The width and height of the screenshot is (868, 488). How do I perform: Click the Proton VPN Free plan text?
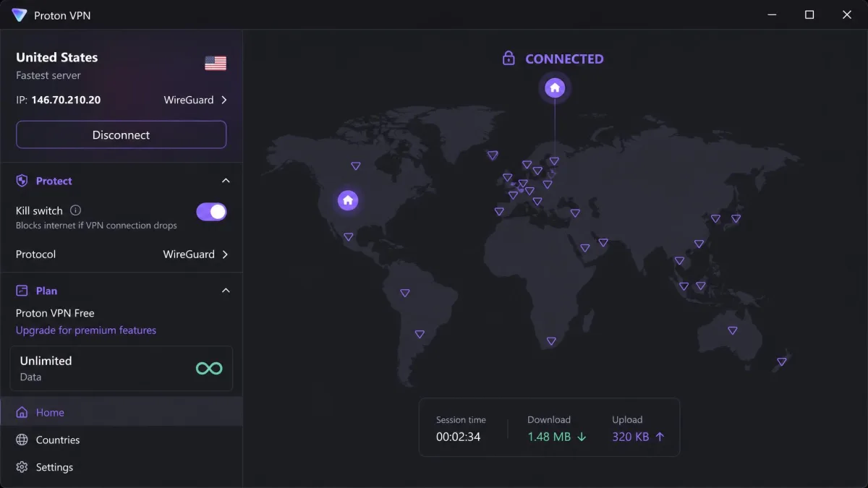pos(55,313)
